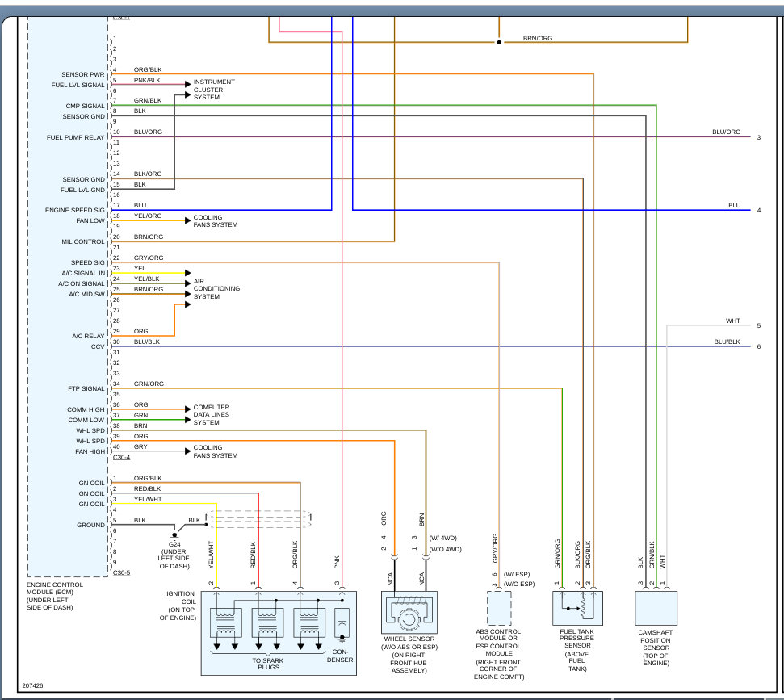Image resolution: width=784 pixels, height=700 pixels.
Task: Click the GROUND pin label
Action: 91,525
